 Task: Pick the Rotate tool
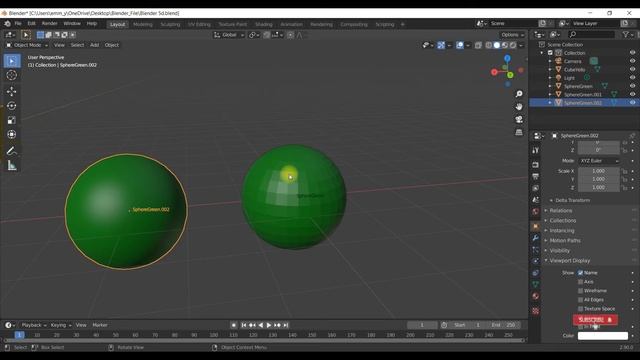click(x=12, y=106)
